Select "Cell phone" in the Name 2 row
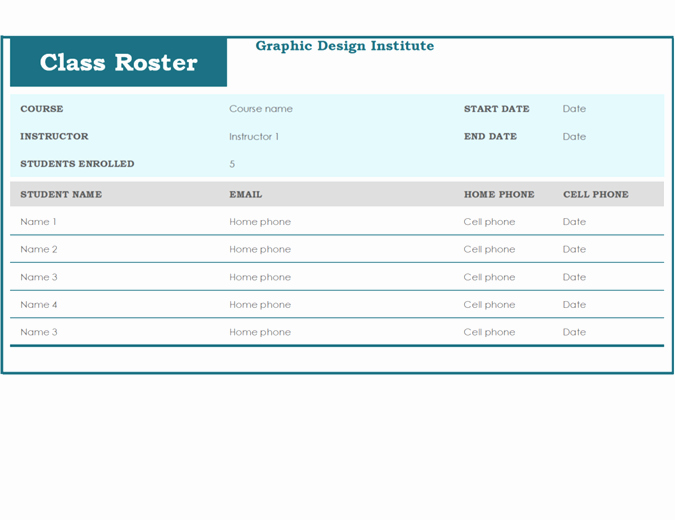 [489, 249]
